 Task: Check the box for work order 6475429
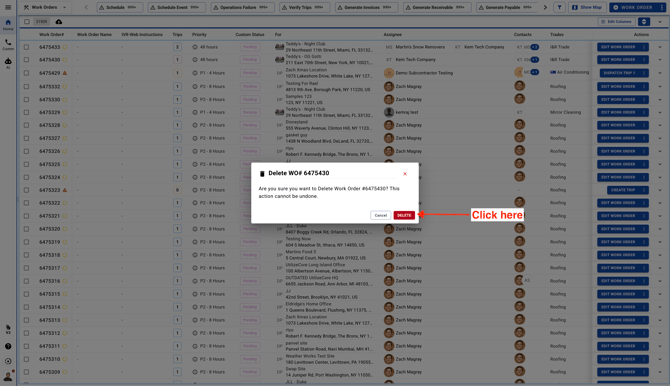coord(26,73)
